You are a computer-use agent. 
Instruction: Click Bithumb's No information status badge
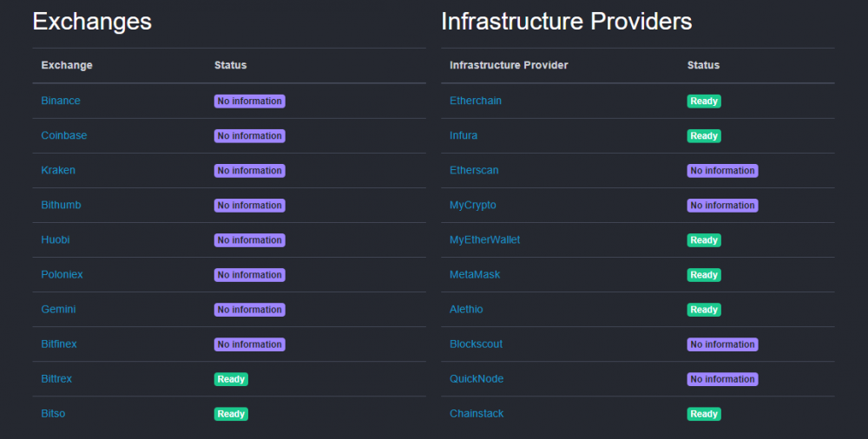pos(250,206)
